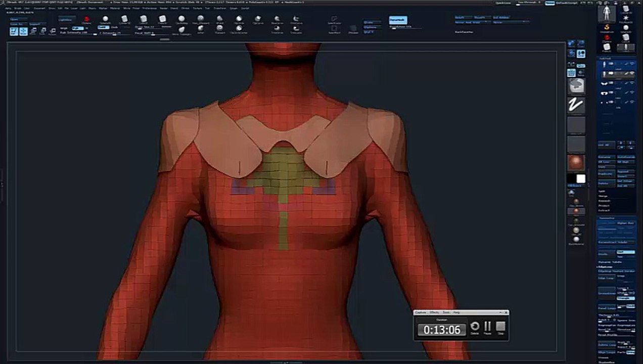Toggle Smt option beside Divide
The width and height of the screenshot is (643, 364).
tap(625, 252)
